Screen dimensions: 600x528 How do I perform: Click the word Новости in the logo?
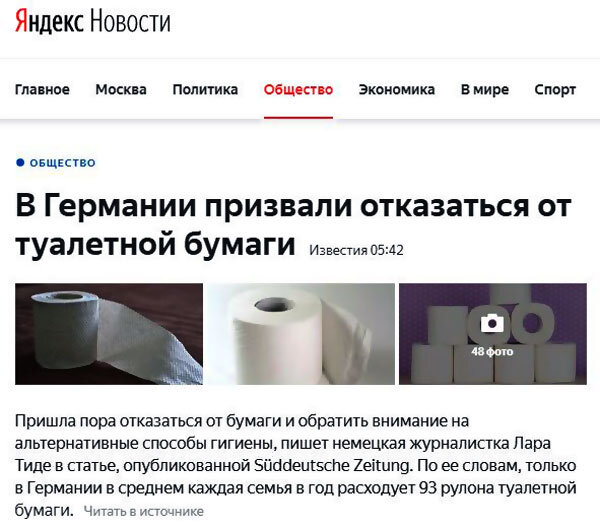[x=130, y=21]
